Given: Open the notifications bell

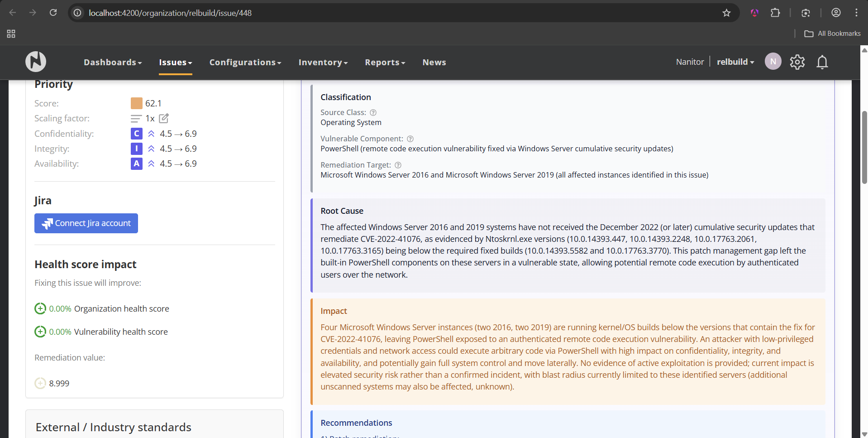Looking at the screenshot, I should [822, 62].
